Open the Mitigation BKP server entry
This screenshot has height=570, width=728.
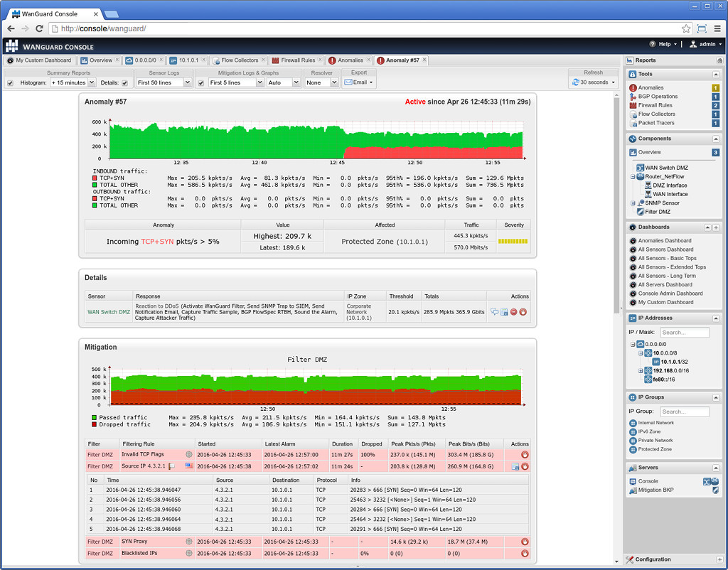[x=655, y=490]
